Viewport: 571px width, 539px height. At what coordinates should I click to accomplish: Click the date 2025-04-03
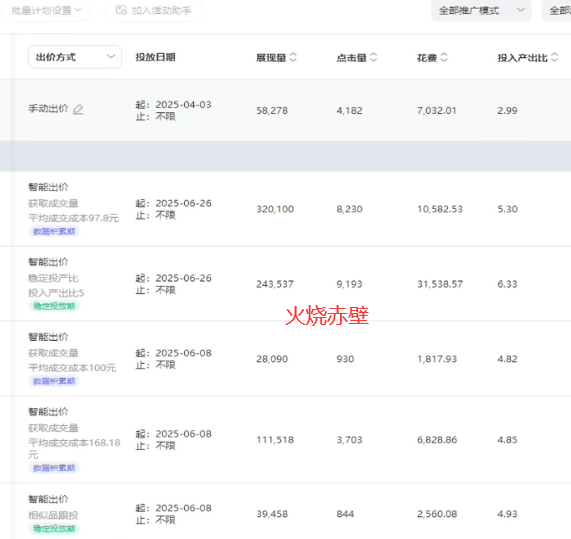(184, 105)
